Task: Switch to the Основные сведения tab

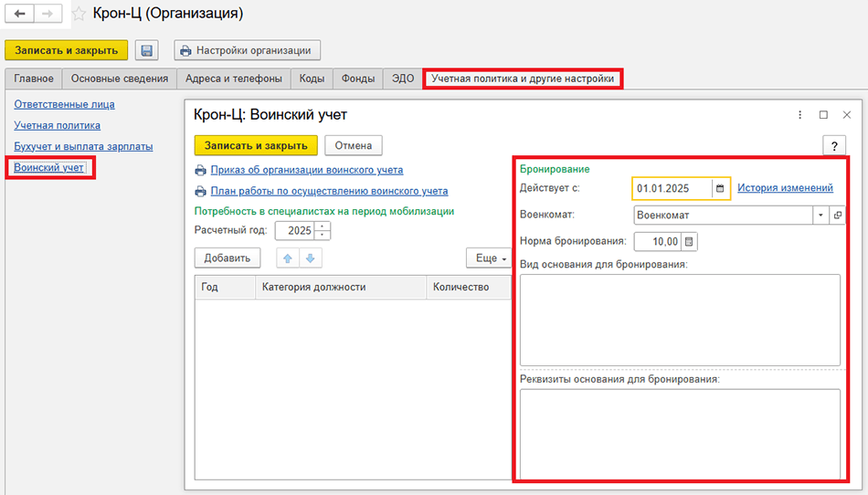Action: click(120, 79)
